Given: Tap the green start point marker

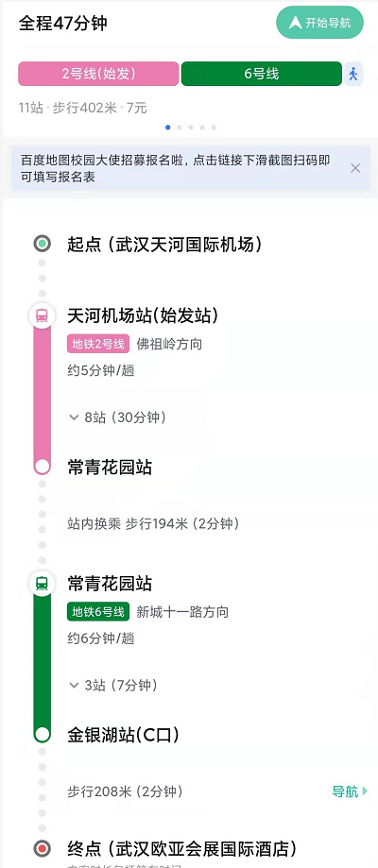Looking at the screenshot, I should pos(43,244).
